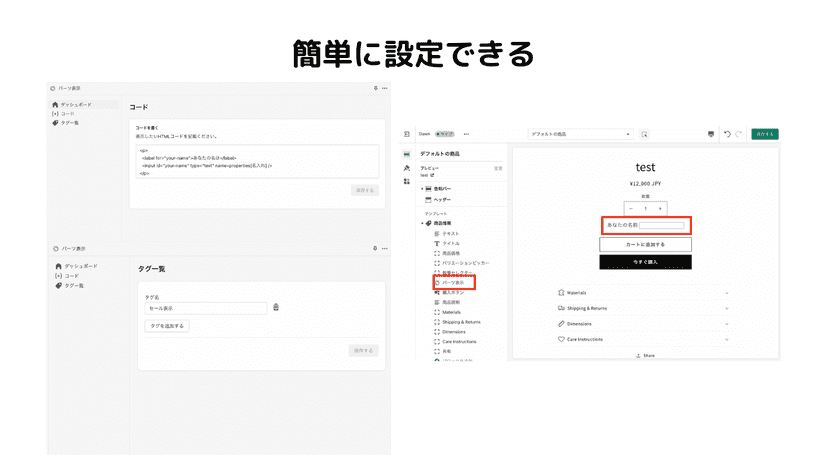Viewport: 828px width, 466px height.
Task: Decrease quantity with the minus button in the preview
Action: pos(631,208)
